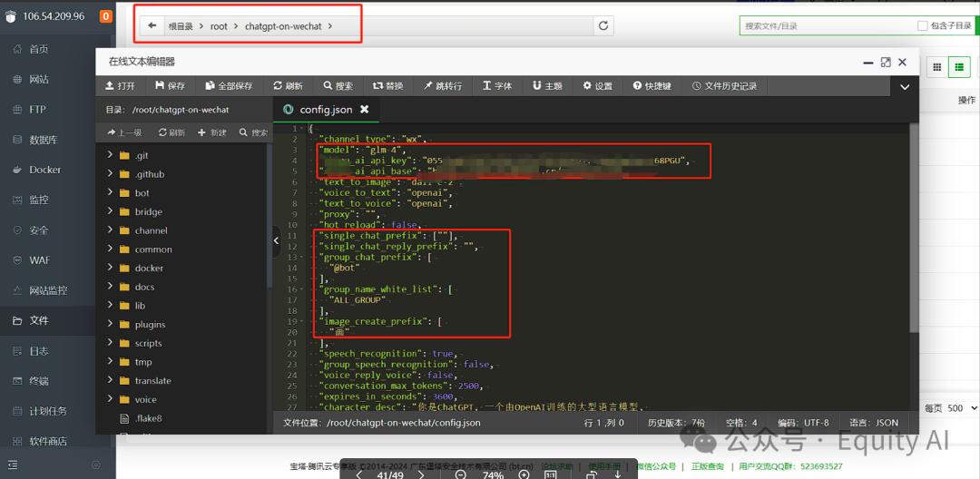The width and height of the screenshot is (980, 479).
Task: Open the 字体 font settings
Action: (x=497, y=86)
